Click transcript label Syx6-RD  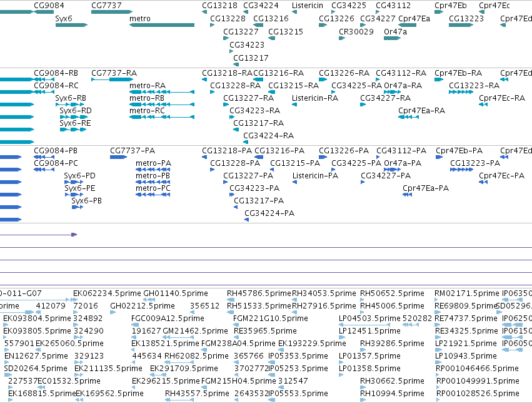75,111
